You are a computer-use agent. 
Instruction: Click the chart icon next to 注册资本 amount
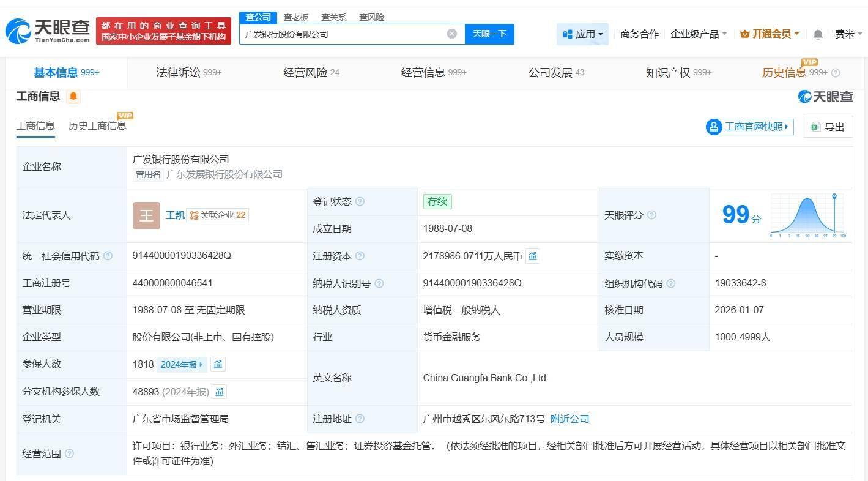pyautogui.click(x=532, y=256)
